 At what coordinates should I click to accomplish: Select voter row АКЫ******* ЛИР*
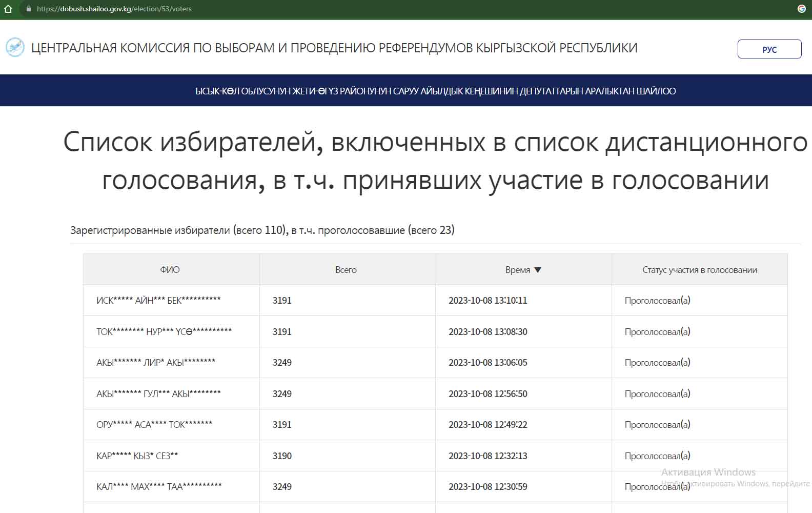156,363
